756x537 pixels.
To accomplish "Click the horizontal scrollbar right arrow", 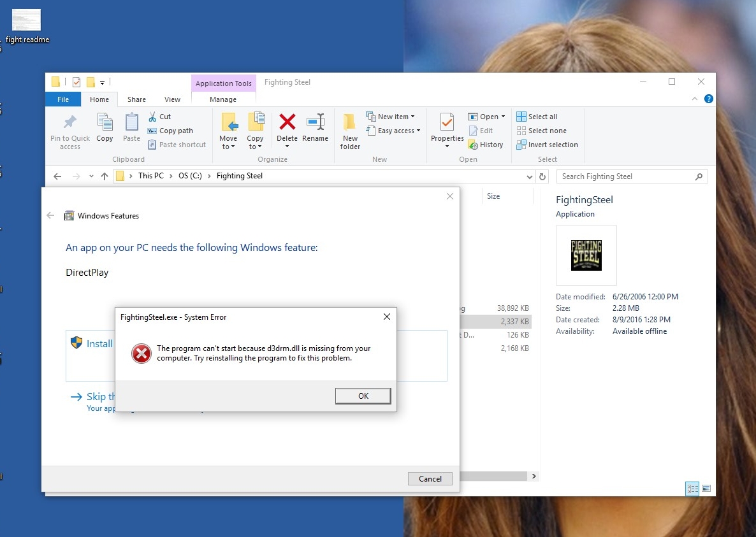I will pyautogui.click(x=534, y=476).
